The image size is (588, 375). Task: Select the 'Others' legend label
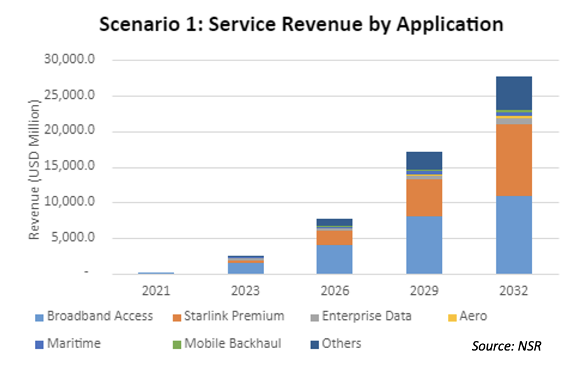coord(342,343)
